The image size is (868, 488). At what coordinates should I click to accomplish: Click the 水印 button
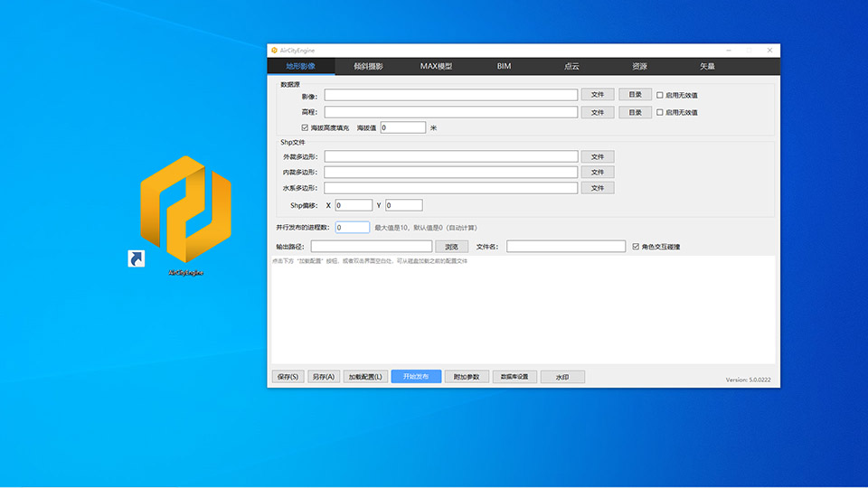[562, 377]
